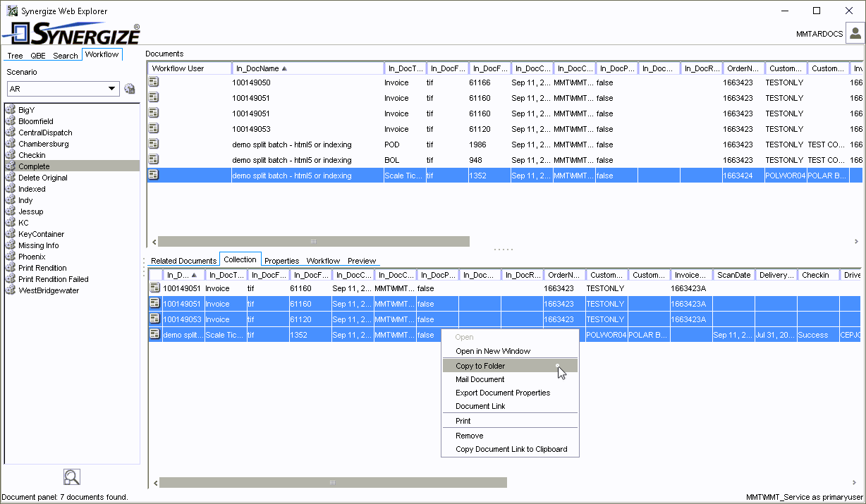The height and width of the screenshot is (504, 866).
Task: Click right arrow of Documents scrollbar
Action: pyautogui.click(x=856, y=241)
